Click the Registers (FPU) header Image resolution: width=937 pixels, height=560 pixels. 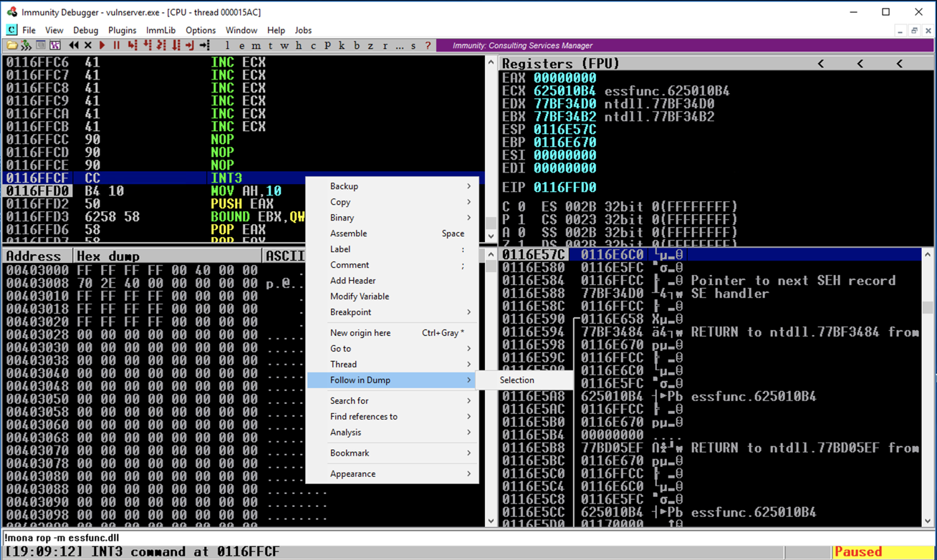pos(560,64)
